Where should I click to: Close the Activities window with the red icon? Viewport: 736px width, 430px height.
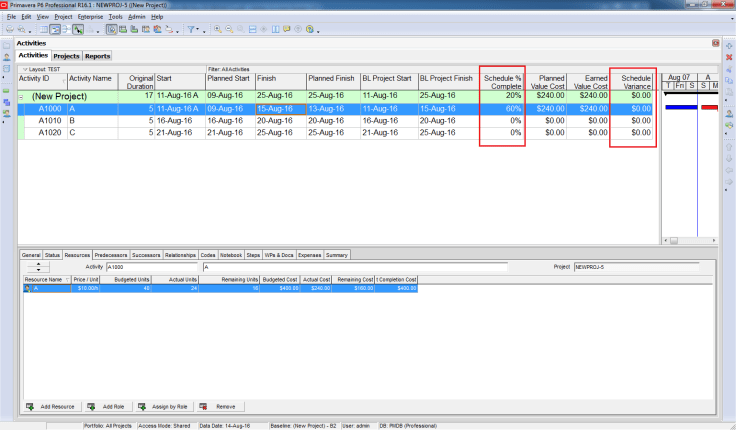pos(715,43)
